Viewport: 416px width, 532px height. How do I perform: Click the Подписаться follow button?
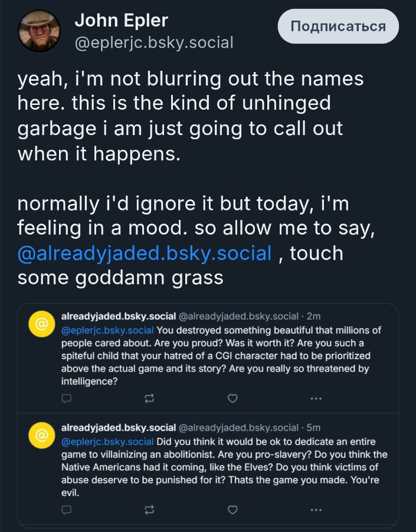tap(338, 27)
